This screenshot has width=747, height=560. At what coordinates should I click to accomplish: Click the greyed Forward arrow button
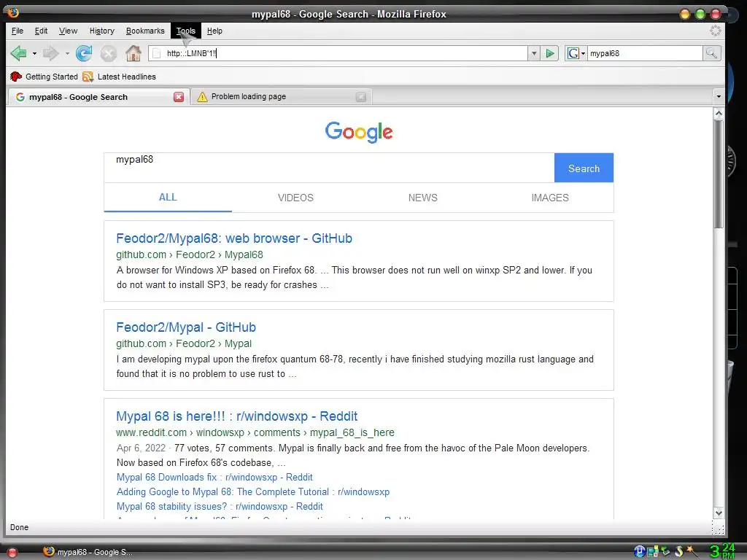coord(50,53)
